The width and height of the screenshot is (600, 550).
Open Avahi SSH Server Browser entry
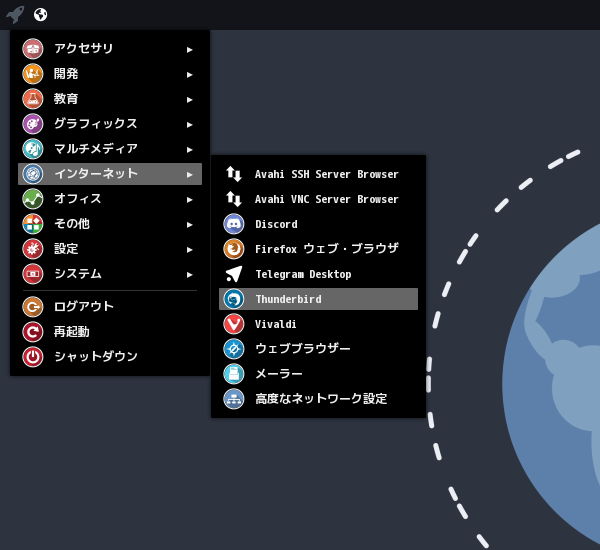[318, 174]
